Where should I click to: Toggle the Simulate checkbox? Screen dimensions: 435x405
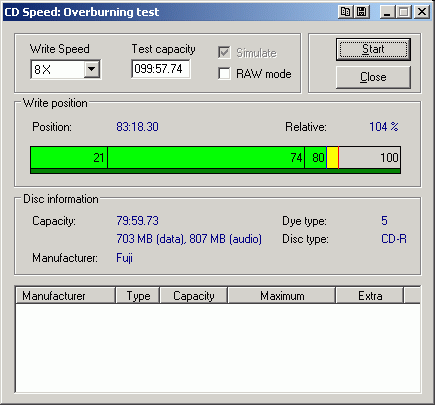click(x=224, y=53)
